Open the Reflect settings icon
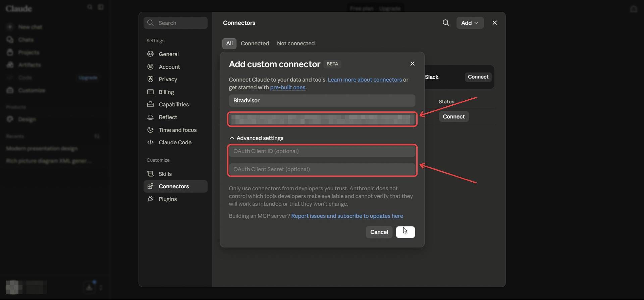644x300 pixels. point(151,117)
